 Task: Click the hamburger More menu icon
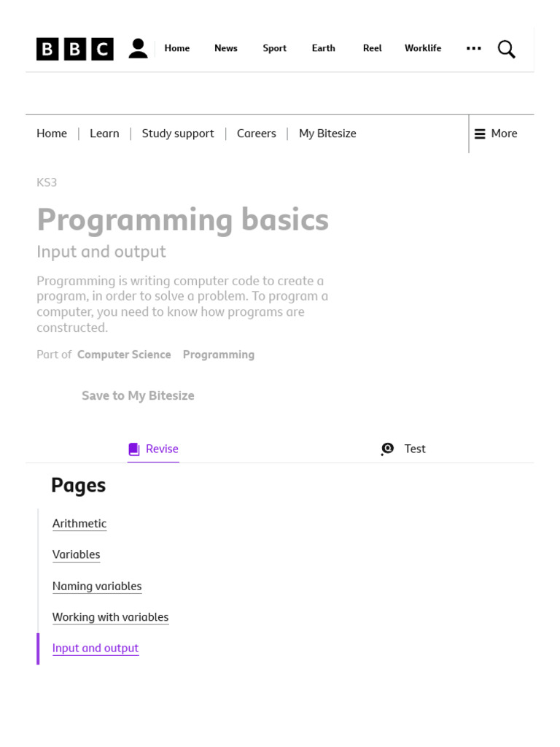[480, 134]
